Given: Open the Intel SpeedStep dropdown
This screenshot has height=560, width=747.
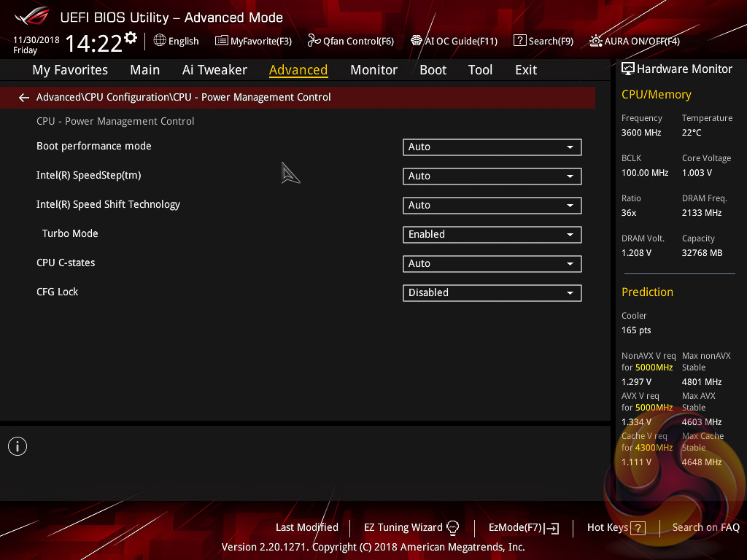Looking at the screenshot, I should pos(492,176).
